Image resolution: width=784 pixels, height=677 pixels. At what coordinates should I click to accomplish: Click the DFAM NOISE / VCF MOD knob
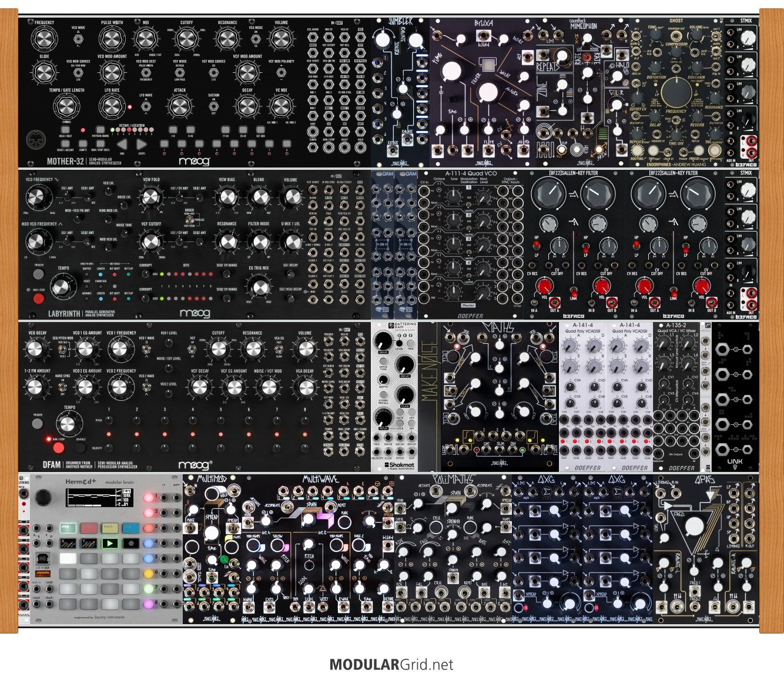[x=268, y=388]
